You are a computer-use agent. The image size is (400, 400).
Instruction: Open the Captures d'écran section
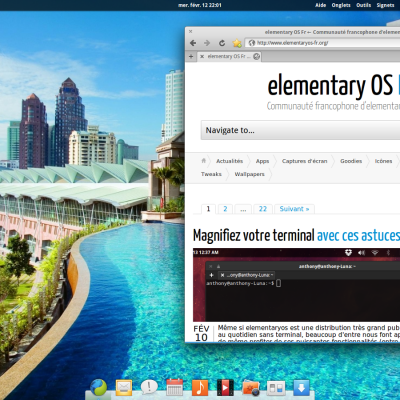pos(305,161)
